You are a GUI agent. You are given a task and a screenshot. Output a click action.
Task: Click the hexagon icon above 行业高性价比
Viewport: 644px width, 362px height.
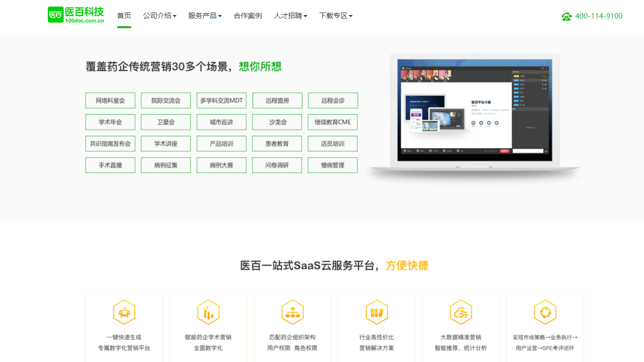point(377,312)
